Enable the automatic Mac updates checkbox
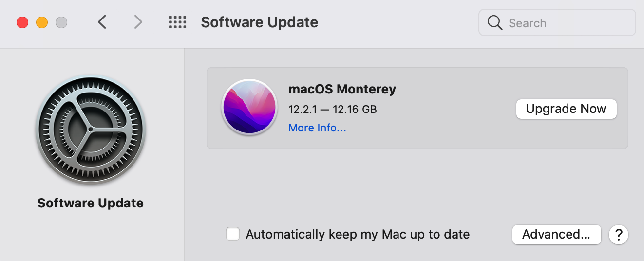 233,234
